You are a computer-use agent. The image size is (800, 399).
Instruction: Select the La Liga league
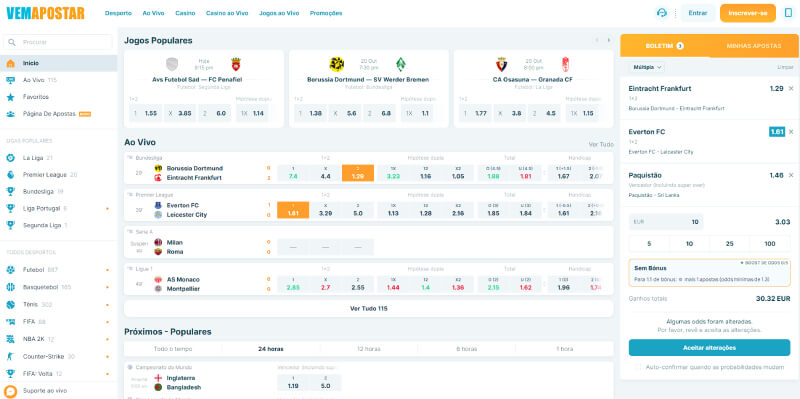tap(59, 158)
